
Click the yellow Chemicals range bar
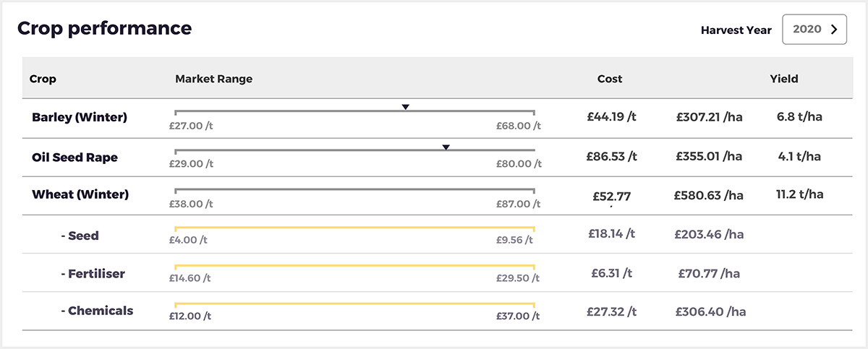(354, 304)
